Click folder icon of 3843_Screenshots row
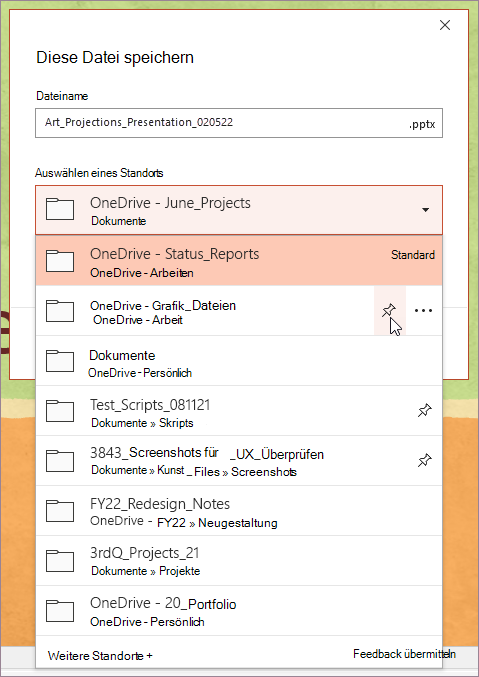 pyautogui.click(x=60, y=460)
